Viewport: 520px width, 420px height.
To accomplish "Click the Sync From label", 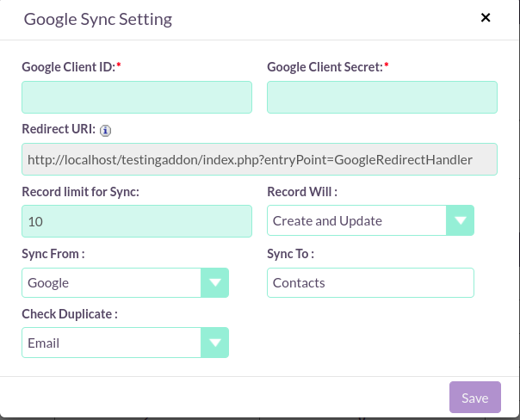I will click(x=53, y=254).
